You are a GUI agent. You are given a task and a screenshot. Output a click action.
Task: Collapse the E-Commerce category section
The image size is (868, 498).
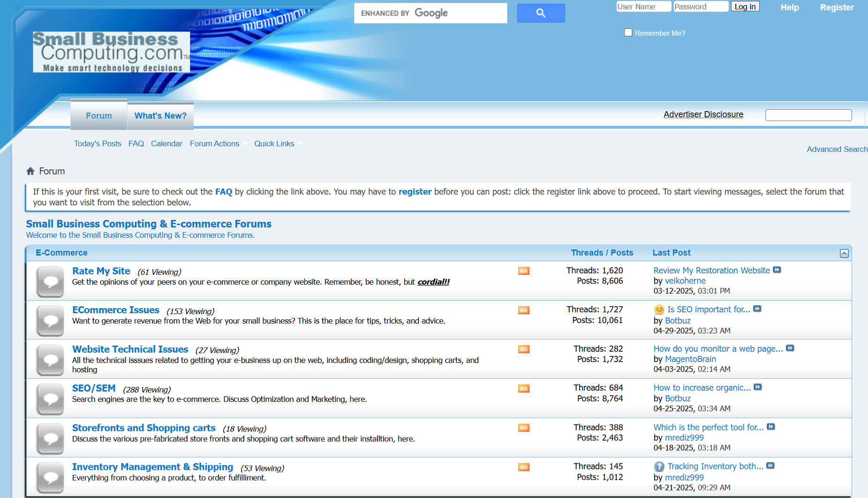coord(844,253)
